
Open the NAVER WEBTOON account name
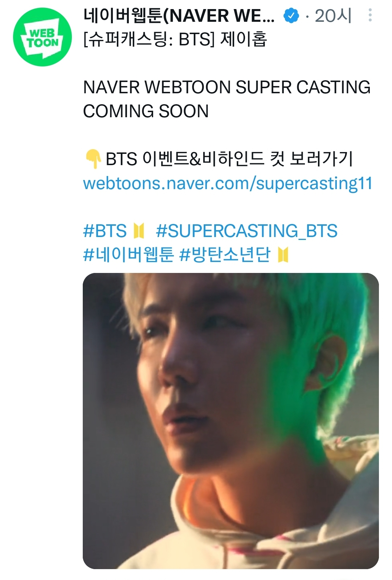pos(179,16)
